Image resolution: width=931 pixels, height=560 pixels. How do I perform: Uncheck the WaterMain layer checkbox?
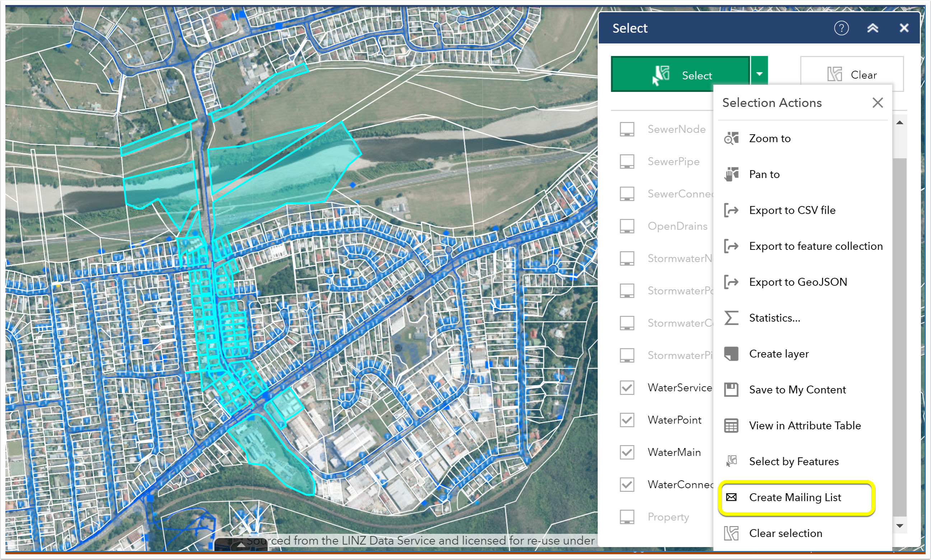tap(627, 452)
